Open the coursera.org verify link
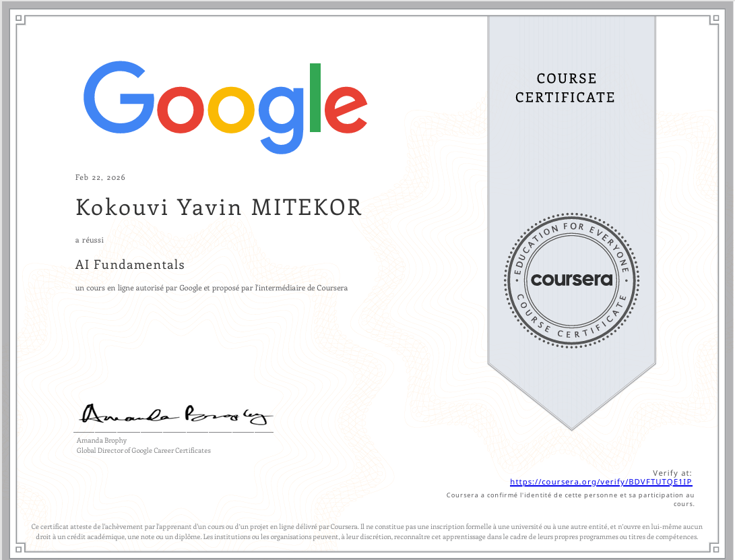This screenshot has width=735, height=560. [601, 482]
